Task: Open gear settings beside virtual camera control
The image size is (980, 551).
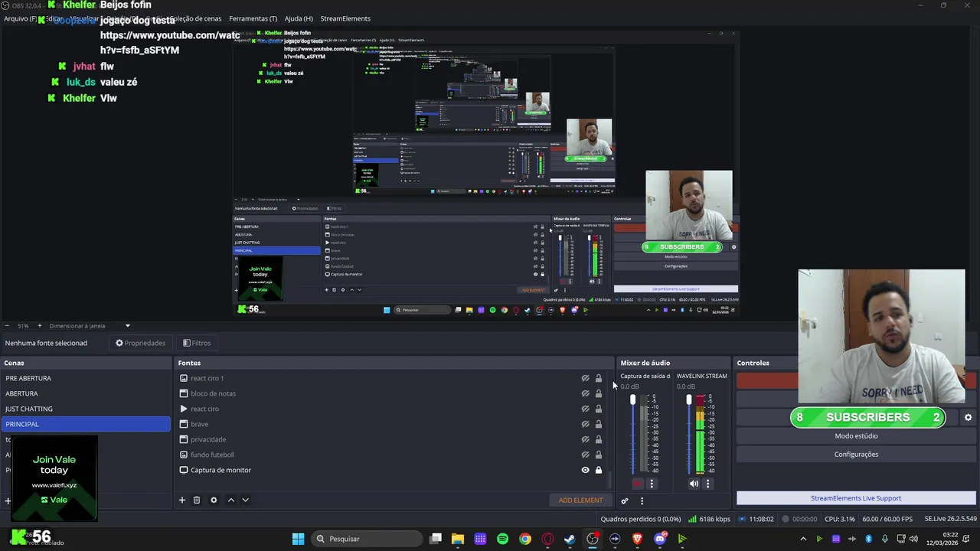Action: click(968, 418)
